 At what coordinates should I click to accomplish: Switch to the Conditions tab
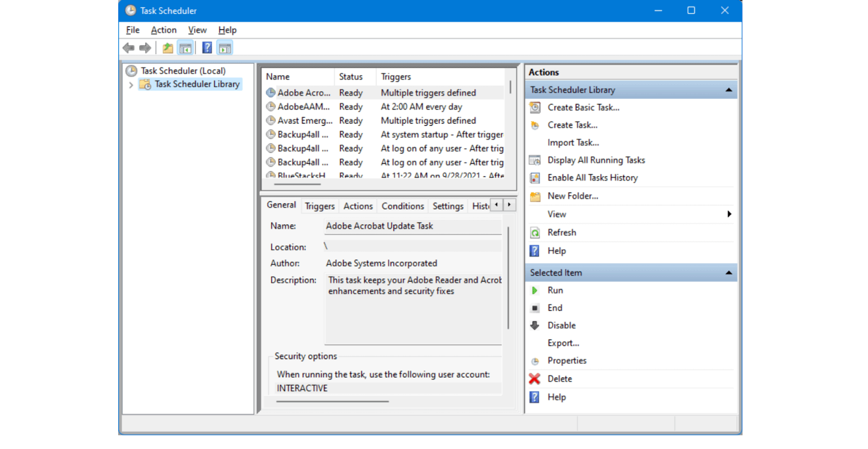pyautogui.click(x=403, y=206)
